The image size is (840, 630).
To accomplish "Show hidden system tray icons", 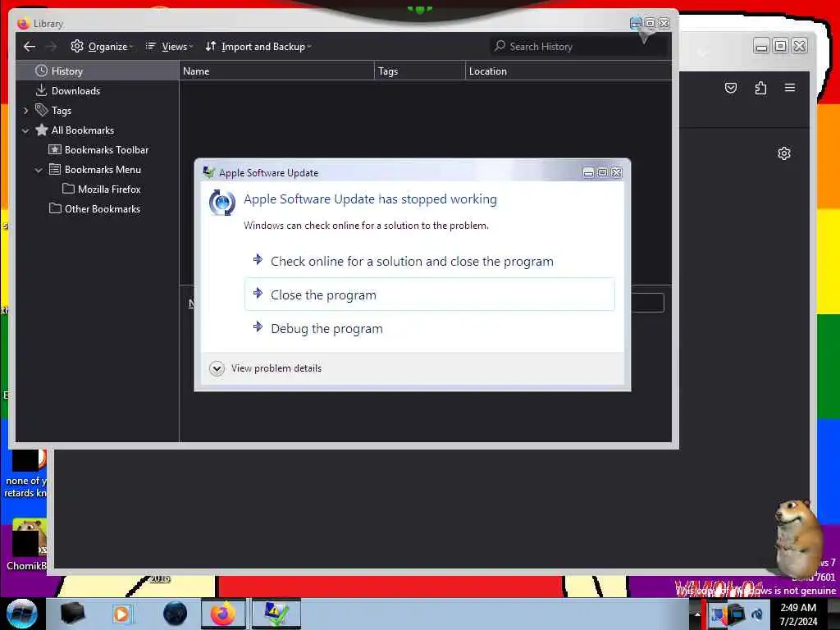I will [697, 614].
